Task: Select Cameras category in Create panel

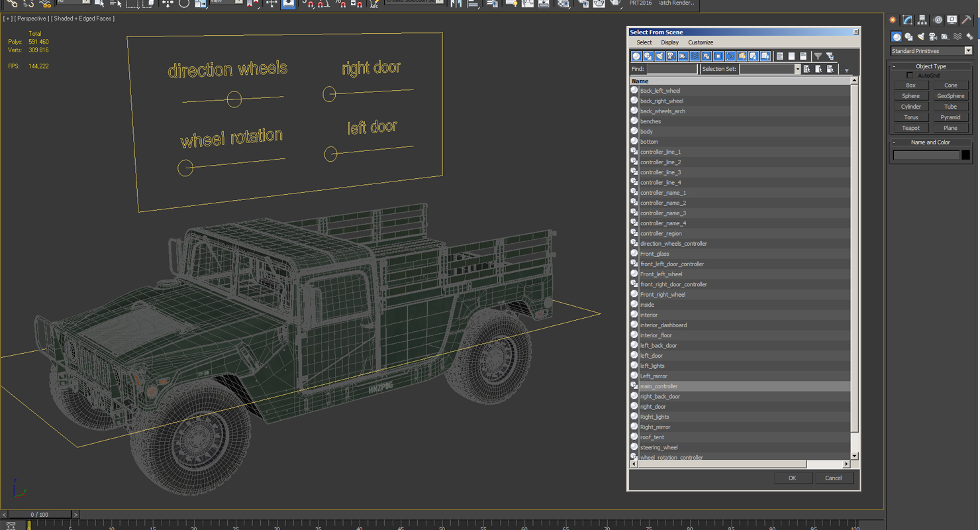Action: click(x=933, y=37)
